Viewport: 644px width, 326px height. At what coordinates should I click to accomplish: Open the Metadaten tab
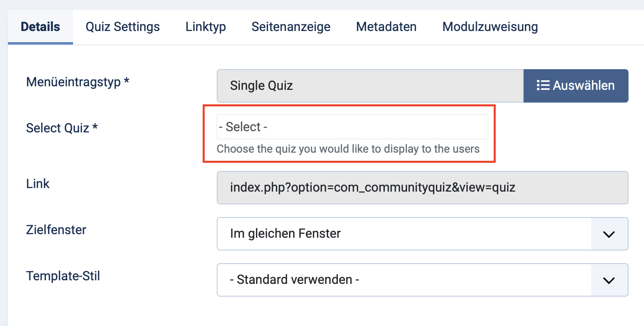click(x=386, y=27)
